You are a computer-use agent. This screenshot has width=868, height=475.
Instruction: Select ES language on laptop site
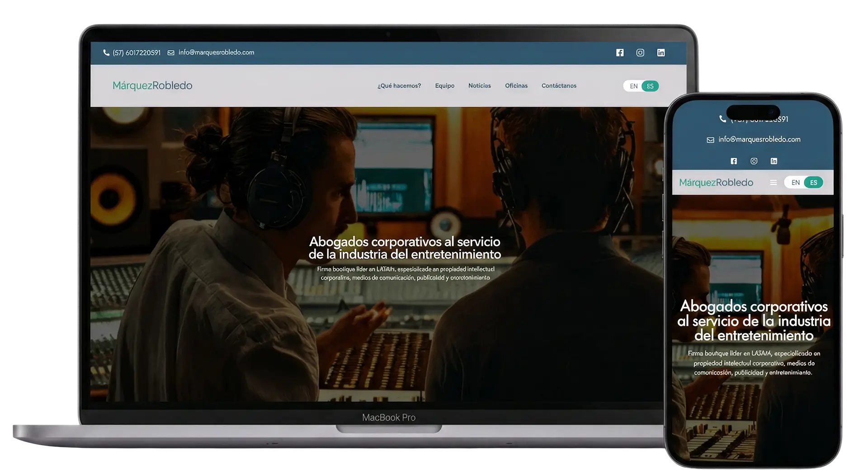point(650,86)
